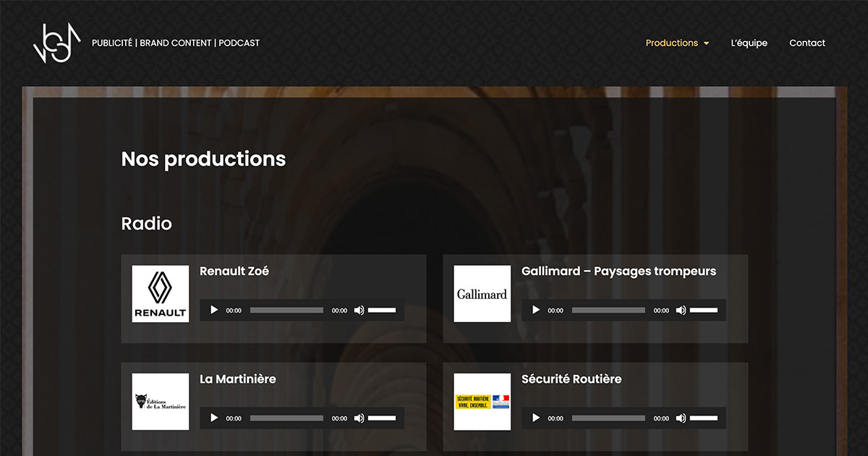
Task: Expand the Productions menu dropdown arrow
Action: pos(706,43)
